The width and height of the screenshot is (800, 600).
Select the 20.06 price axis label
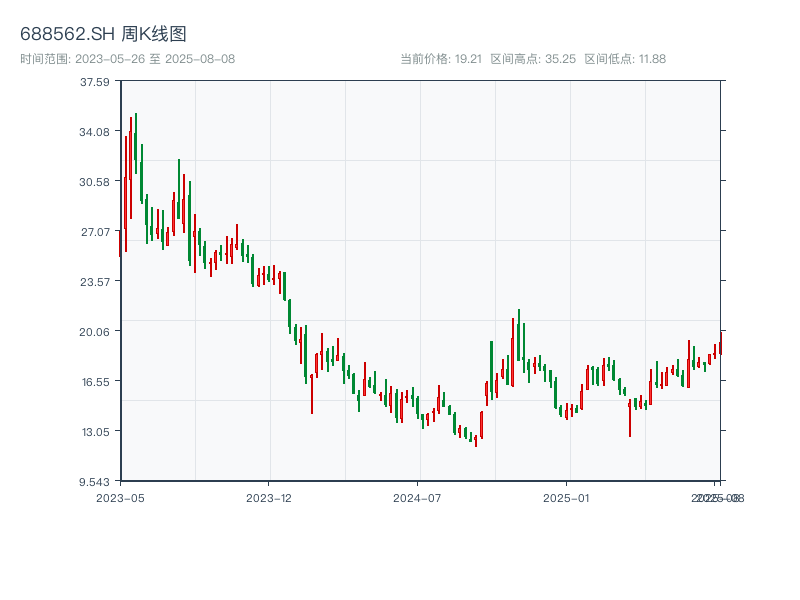tap(95, 332)
